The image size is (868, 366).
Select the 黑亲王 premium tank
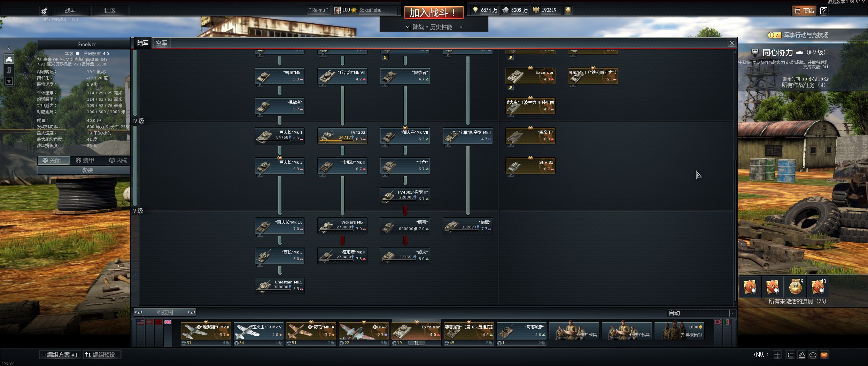point(530,136)
